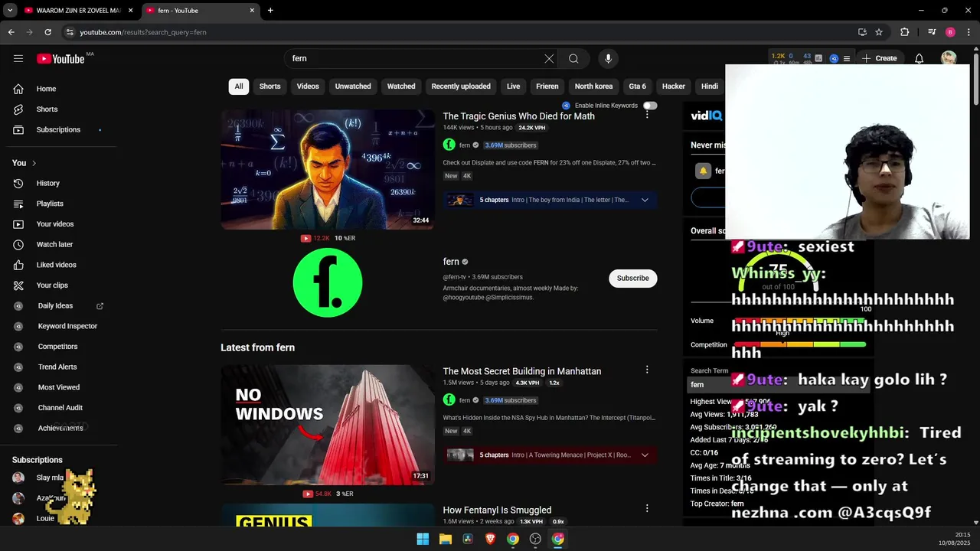Click the browser address bar URL
The width and height of the screenshot is (980, 551).
(x=143, y=32)
